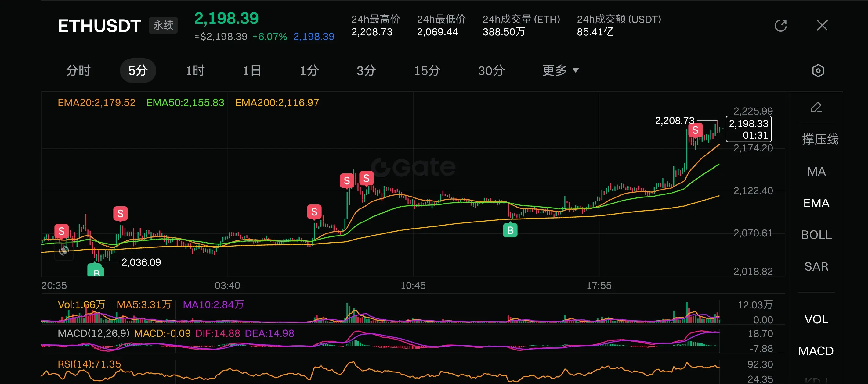868x384 pixels.
Task: Toggle the BOLL indicator overlay
Action: pyautogui.click(x=816, y=235)
